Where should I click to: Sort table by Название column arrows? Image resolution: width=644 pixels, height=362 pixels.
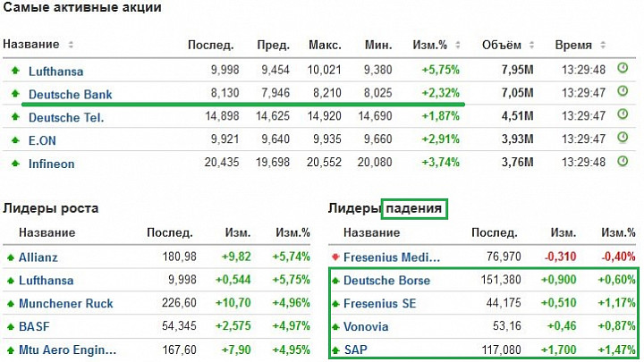point(71,45)
